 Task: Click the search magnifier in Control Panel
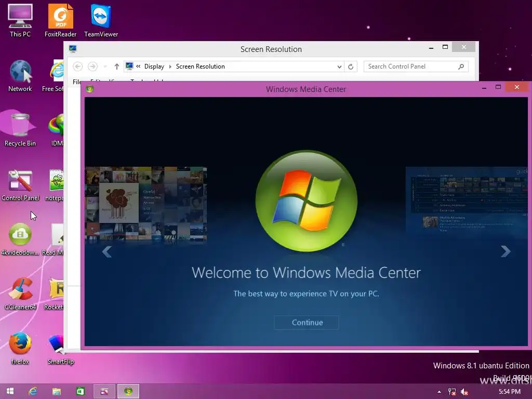tap(461, 66)
